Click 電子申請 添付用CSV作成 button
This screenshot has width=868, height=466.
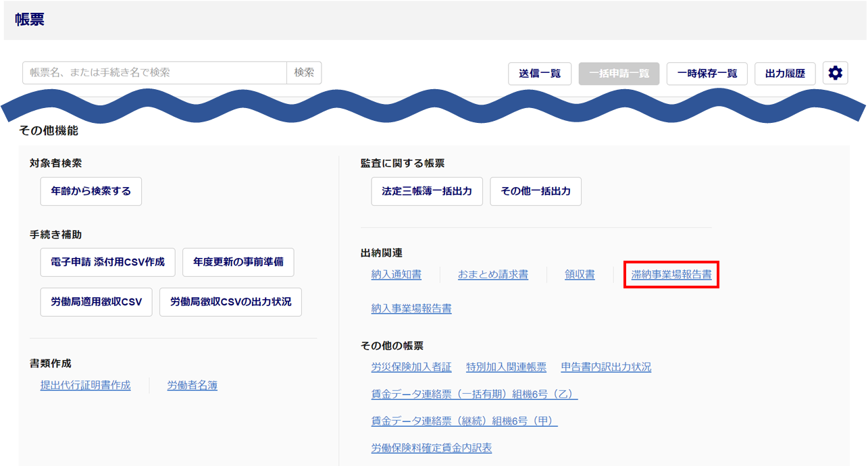click(x=107, y=262)
